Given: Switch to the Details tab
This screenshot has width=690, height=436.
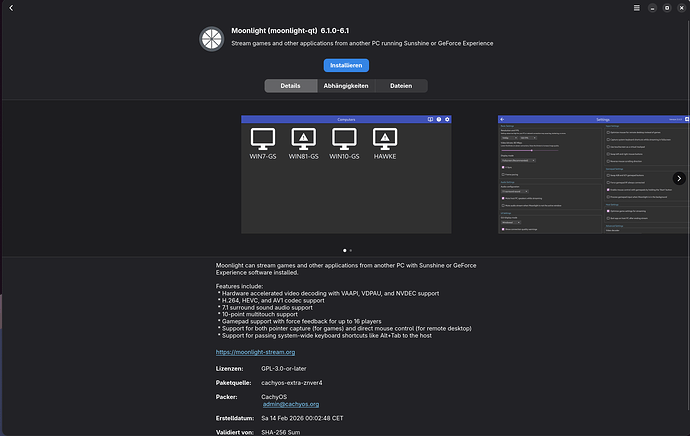Looking at the screenshot, I should point(290,86).
